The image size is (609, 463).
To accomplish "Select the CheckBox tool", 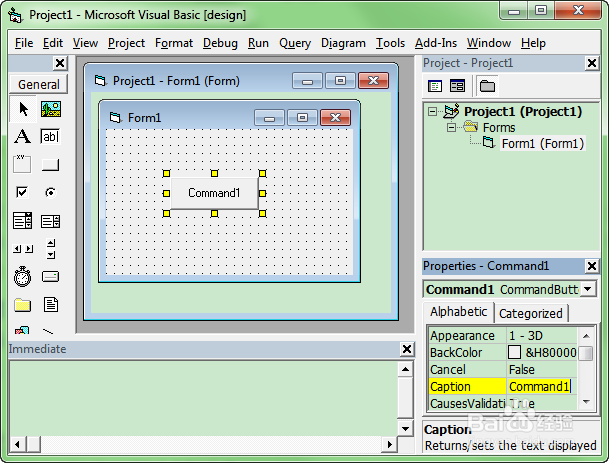I will (x=22, y=192).
